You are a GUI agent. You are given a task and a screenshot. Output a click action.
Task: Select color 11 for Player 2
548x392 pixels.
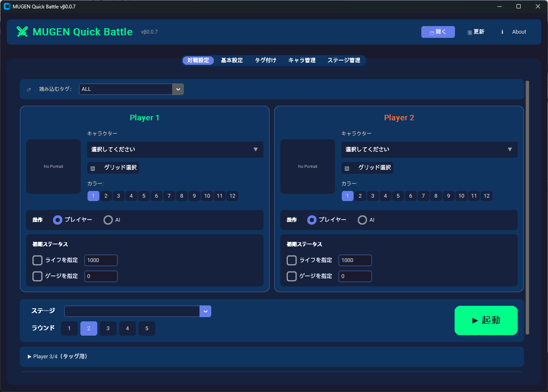point(474,196)
